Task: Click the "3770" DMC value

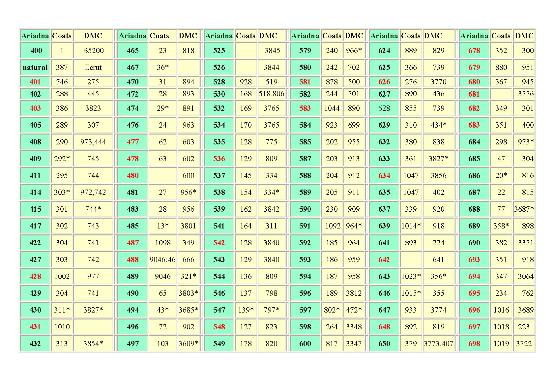Action: pyautogui.click(x=439, y=82)
